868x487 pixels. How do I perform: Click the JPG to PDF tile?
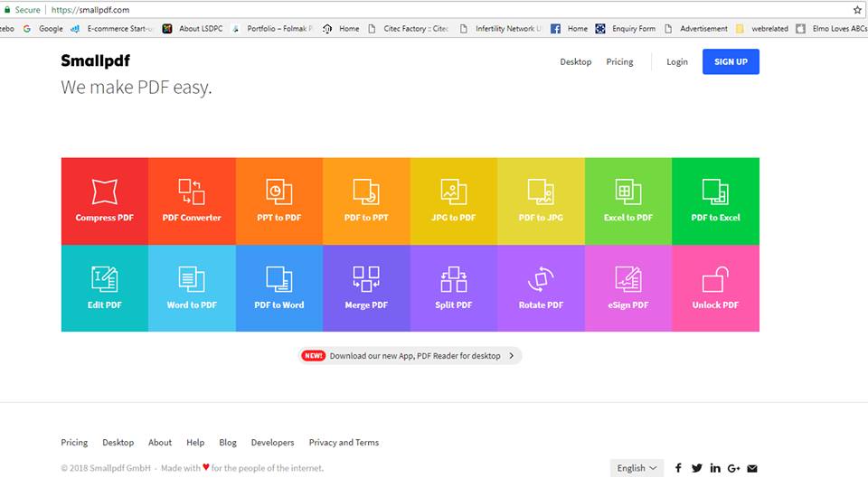point(453,201)
